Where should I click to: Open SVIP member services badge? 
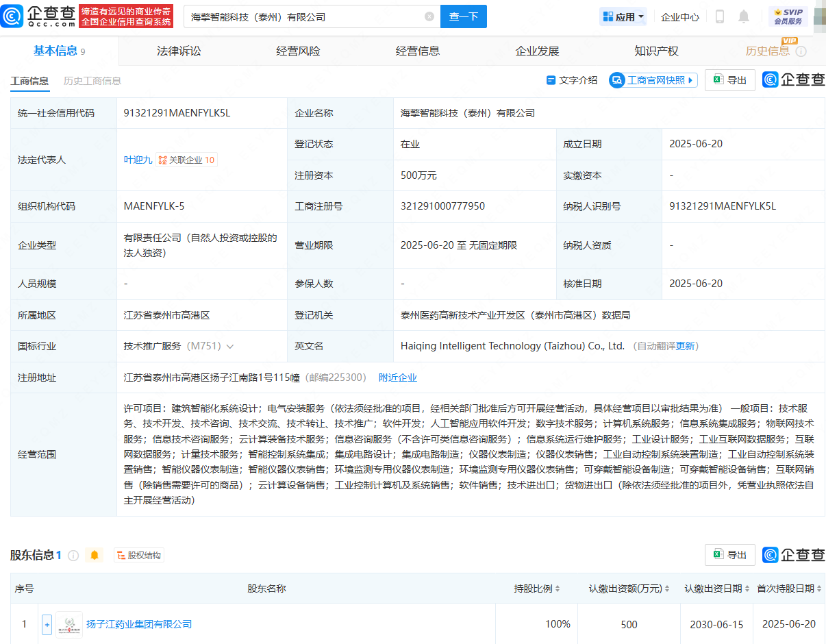pyautogui.click(x=788, y=16)
